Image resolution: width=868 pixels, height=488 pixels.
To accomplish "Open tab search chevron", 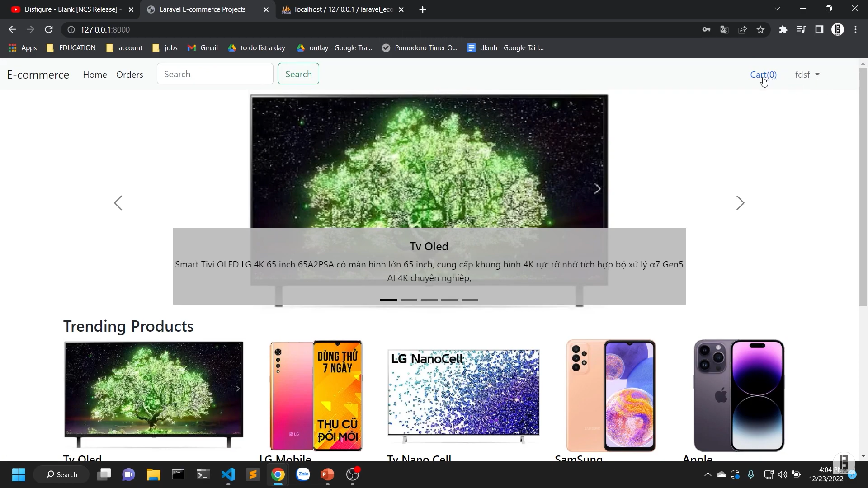I will click(x=777, y=9).
